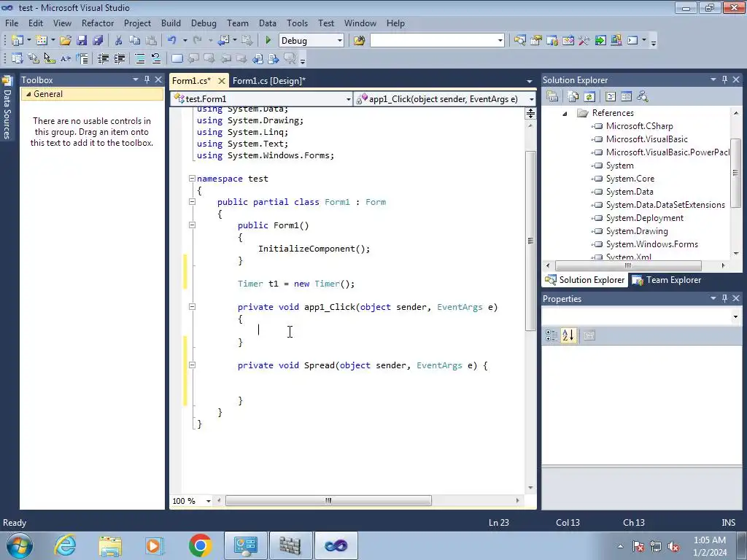
Task: Select the System.Windows.Forms reference
Action: tap(651, 244)
